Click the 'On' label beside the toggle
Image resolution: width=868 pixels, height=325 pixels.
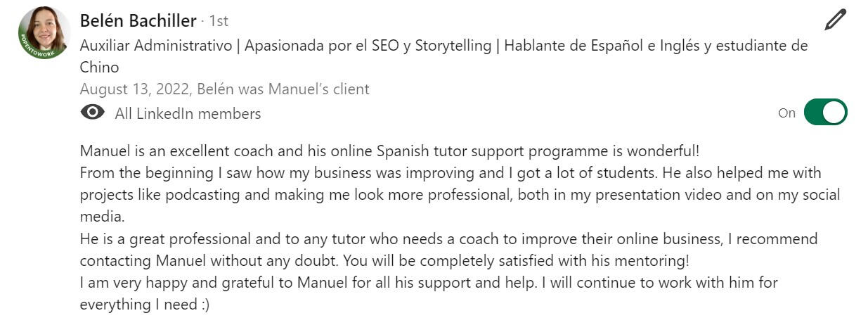pyautogui.click(x=786, y=113)
